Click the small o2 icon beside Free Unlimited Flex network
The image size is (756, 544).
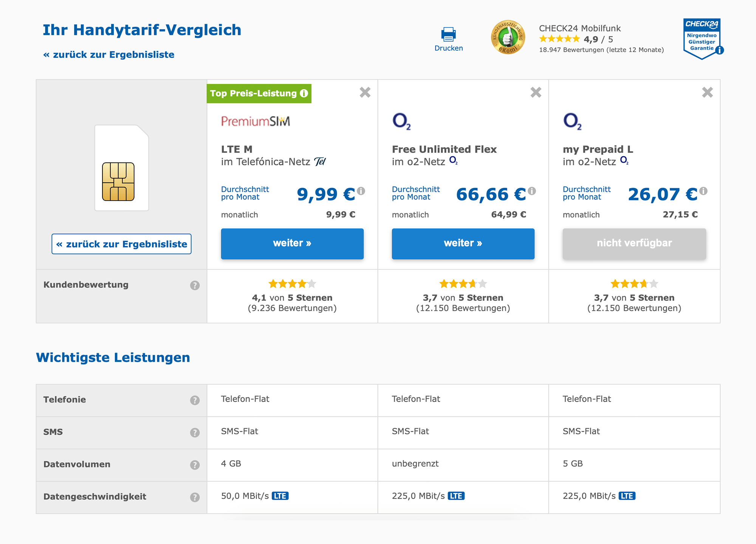453,161
